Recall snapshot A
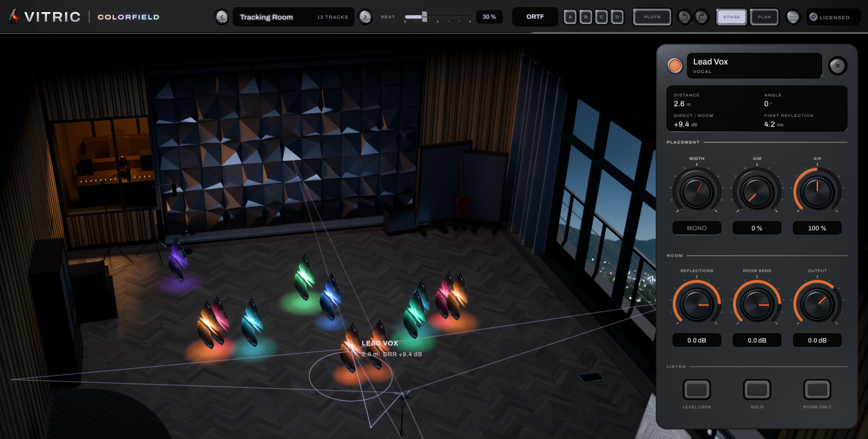868x439 pixels. [x=570, y=17]
